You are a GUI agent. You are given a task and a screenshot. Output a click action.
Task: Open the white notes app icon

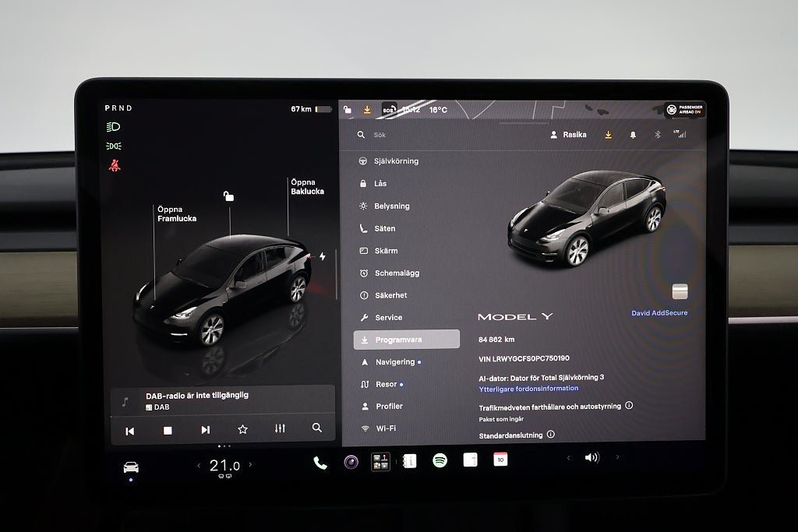pyautogui.click(x=470, y=460)
